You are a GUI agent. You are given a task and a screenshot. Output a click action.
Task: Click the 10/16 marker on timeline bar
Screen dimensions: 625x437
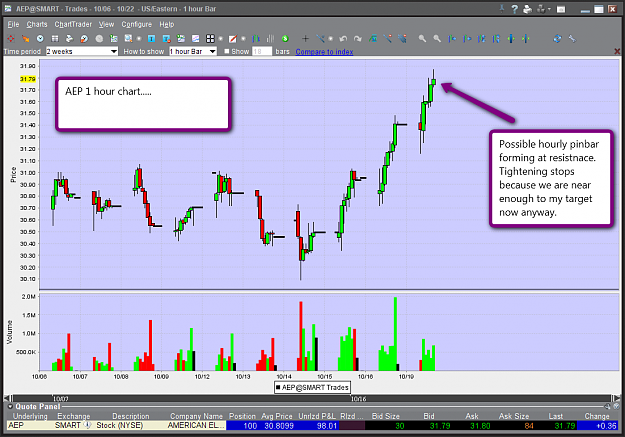coord(358,398)
